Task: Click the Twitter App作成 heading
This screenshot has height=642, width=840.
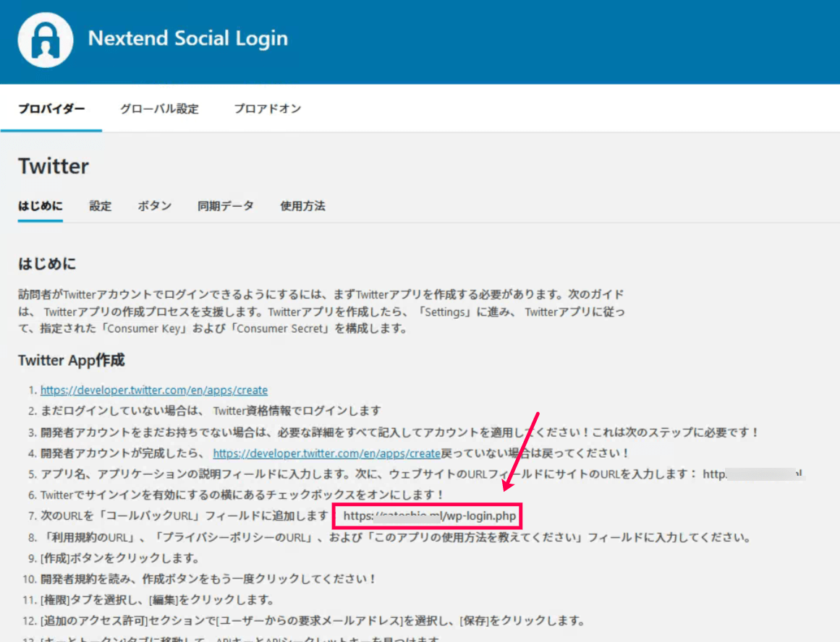Action: pyautogui.click(x=71, y=360)
